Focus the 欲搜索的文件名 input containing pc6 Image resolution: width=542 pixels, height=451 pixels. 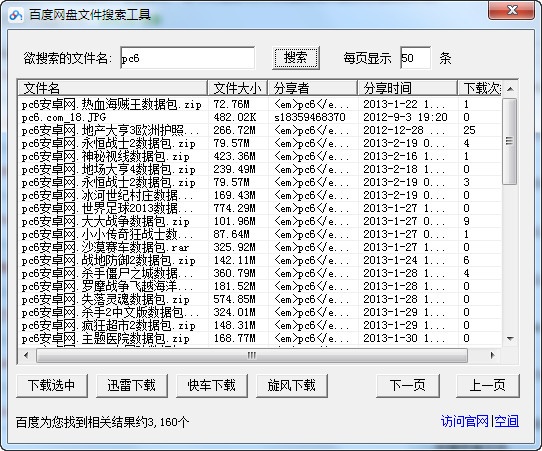187,58
